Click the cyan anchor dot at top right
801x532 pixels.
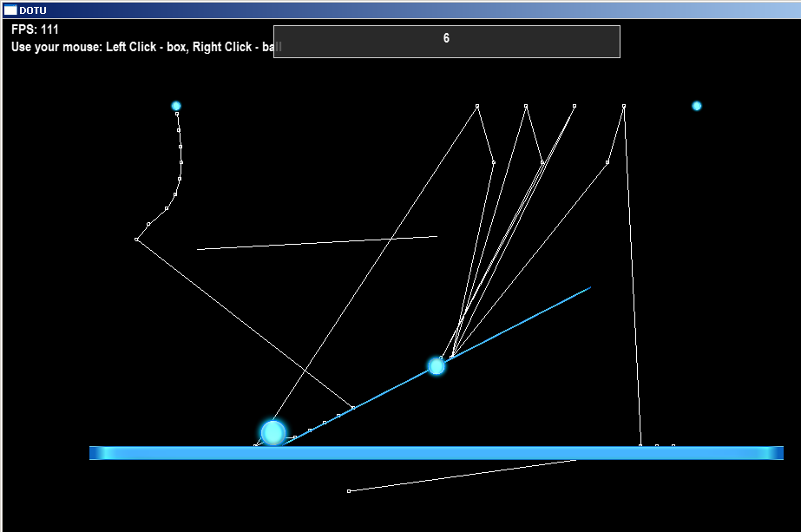pyautogui.click(x=697, y=106)
